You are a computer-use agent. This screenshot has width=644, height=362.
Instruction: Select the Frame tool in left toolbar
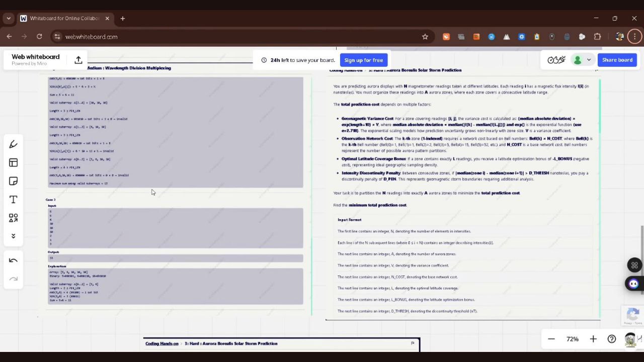click(x=14, y=163)
